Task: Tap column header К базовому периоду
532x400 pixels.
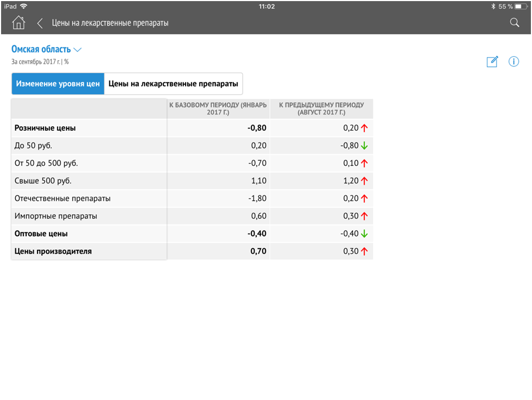Action: tap(218, 108)
